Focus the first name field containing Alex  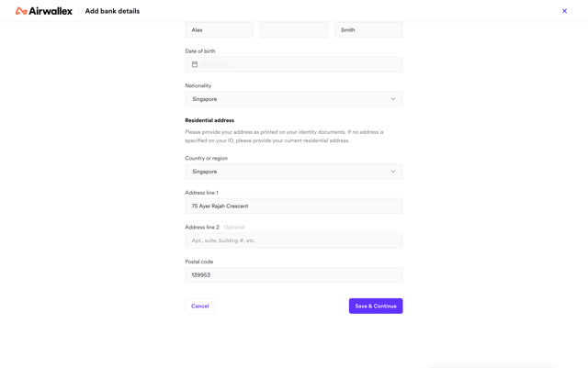219,29
